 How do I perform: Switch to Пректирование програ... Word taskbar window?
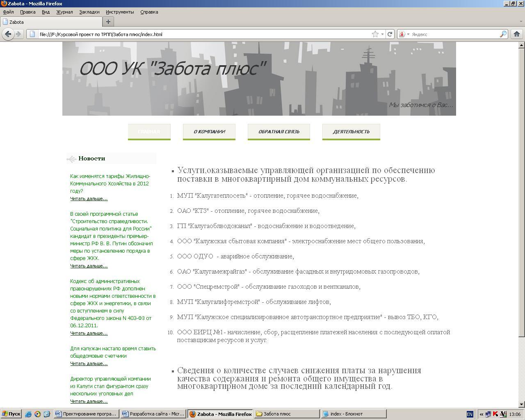pos(87,414)
